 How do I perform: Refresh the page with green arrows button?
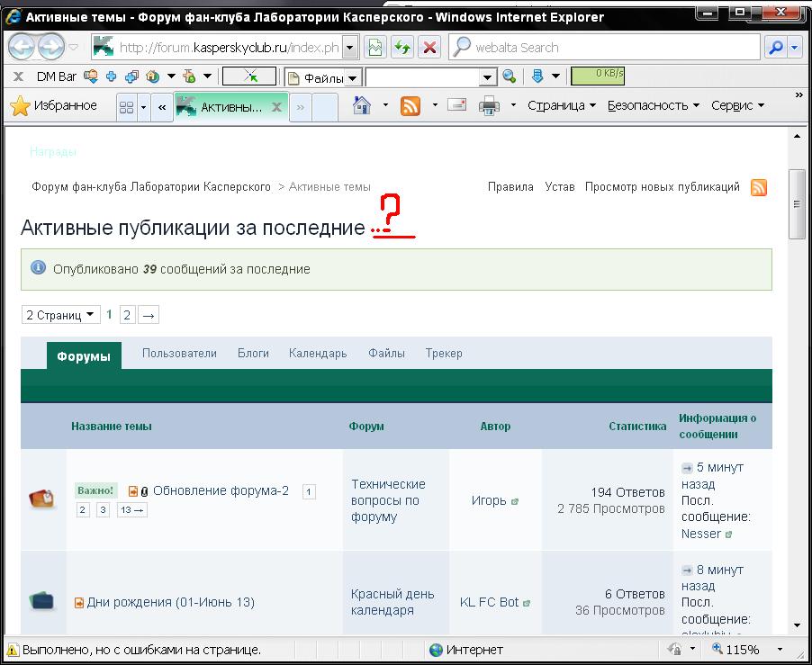(402, 48)
